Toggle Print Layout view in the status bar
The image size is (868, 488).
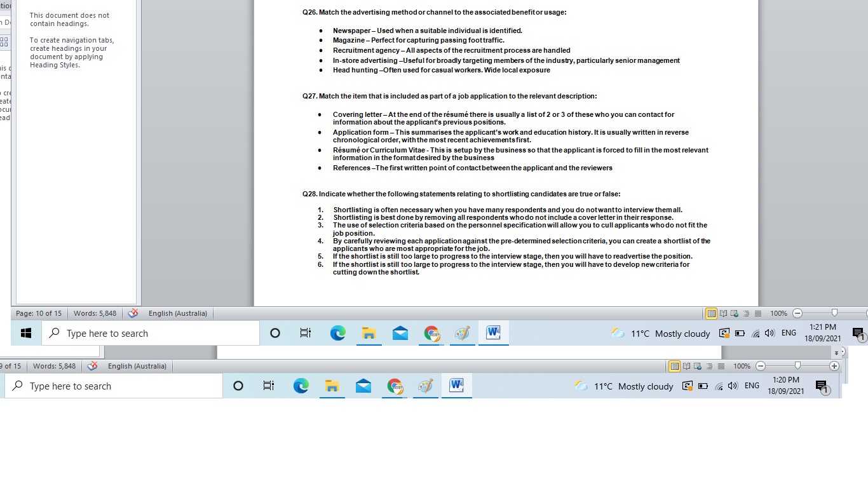(x=711, y=313)
